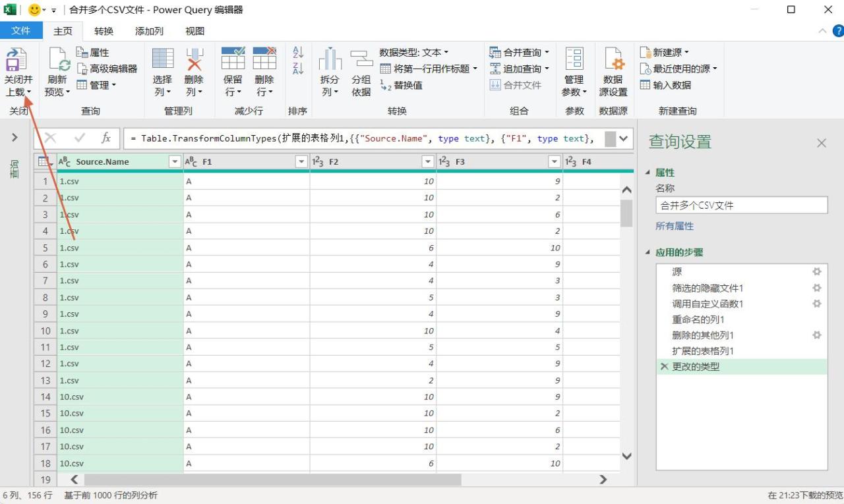Click the Close & Load (关闭并上载) icon

(x=16, y=59)
